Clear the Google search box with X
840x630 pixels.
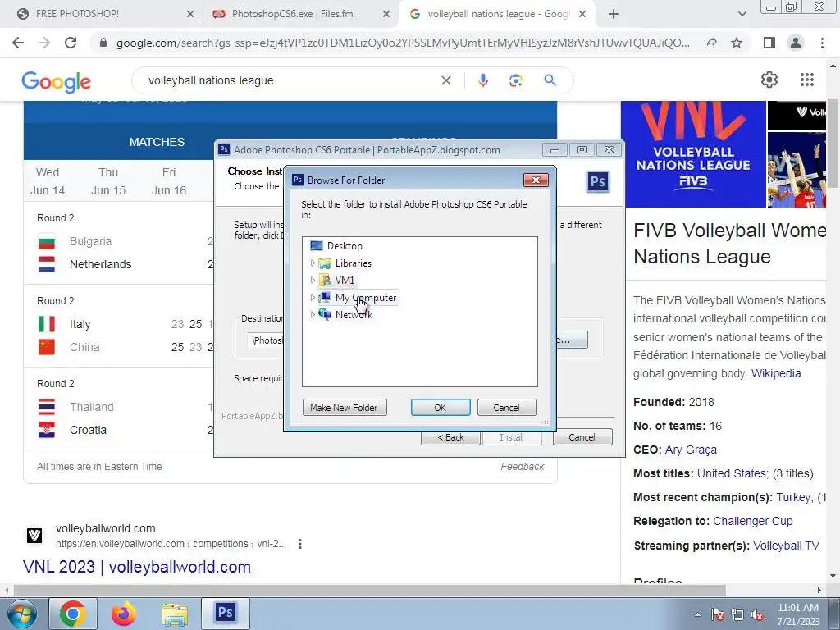pyautogui.click(x=445, y=80)
